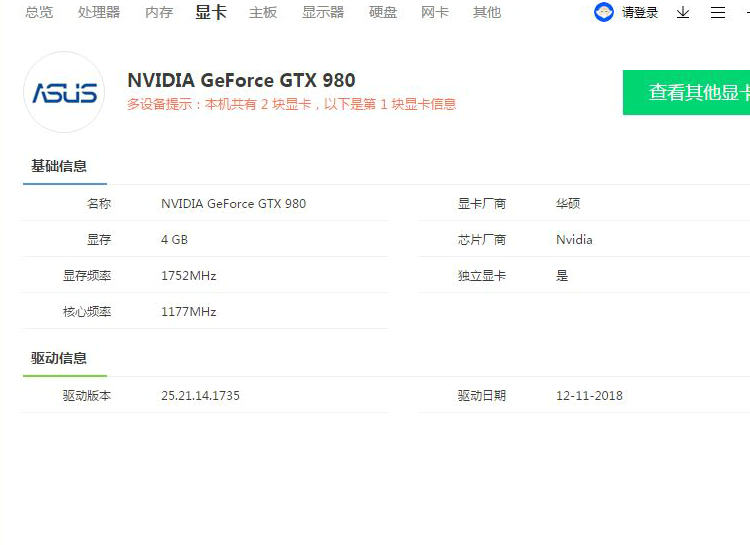Click the 显存频率 value 1752MHz
This screenshot has height=545, width=750.
188,276
